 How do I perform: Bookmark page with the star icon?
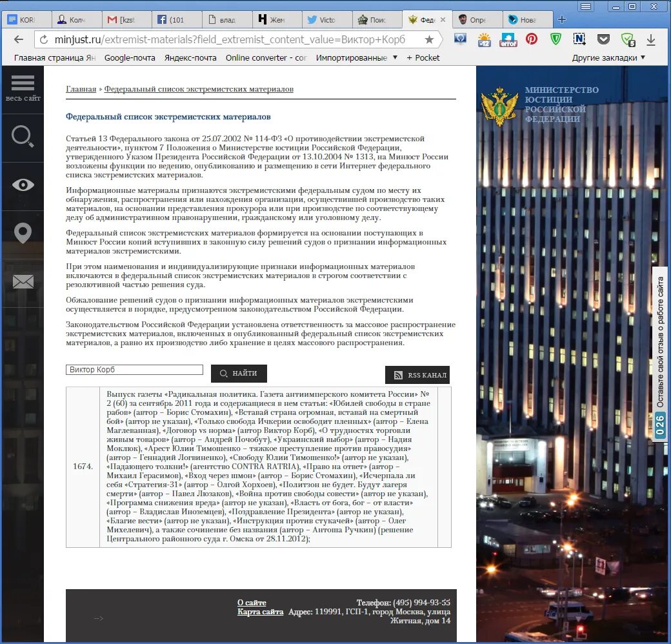coord(429,40)
